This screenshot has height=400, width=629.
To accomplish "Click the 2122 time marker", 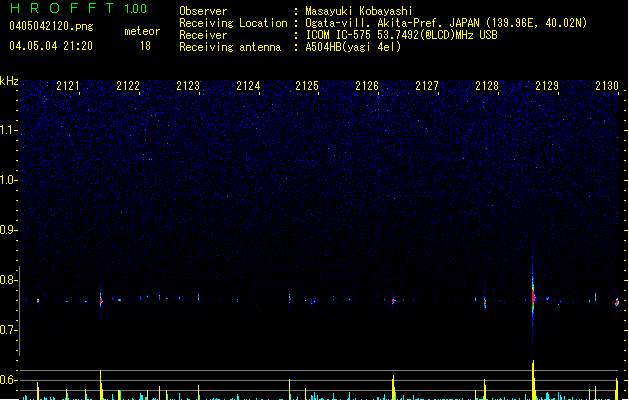I will [128, 86].
